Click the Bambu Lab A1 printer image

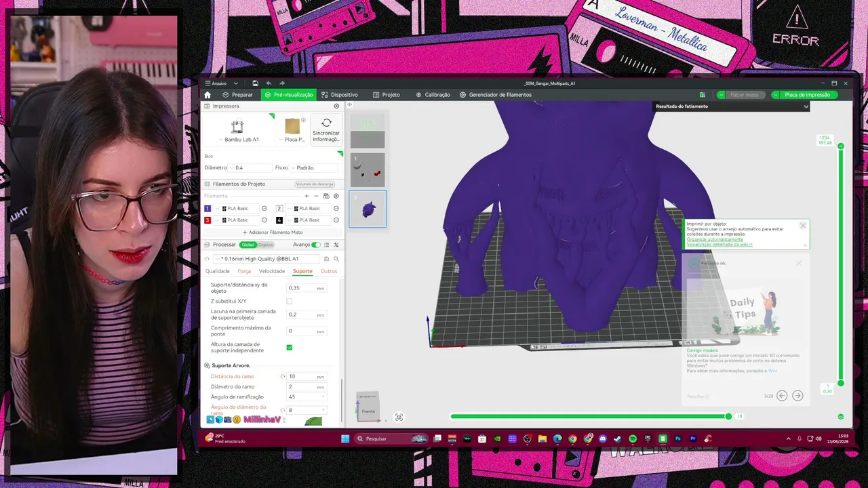pyautogui.click(x=237, y=127)
